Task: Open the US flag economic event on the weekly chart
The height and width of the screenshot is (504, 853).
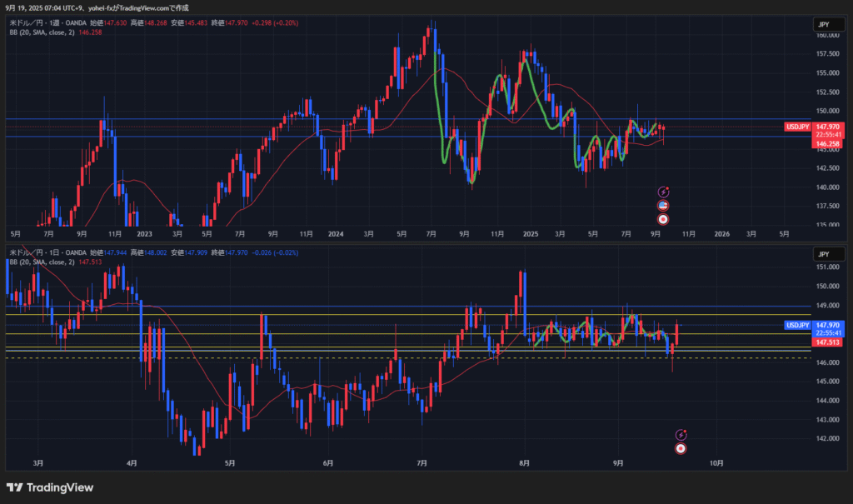Action: pos(663,206)
